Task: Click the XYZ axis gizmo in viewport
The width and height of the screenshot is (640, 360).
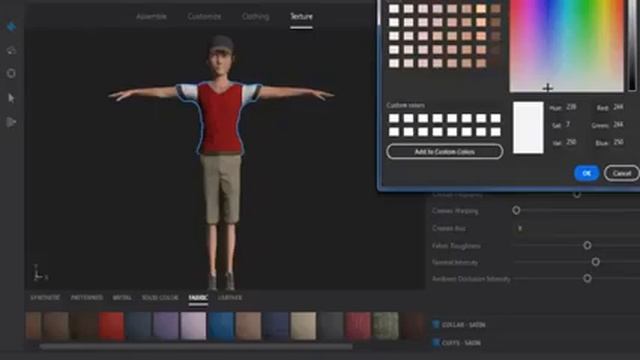Action: coord(40,273)
